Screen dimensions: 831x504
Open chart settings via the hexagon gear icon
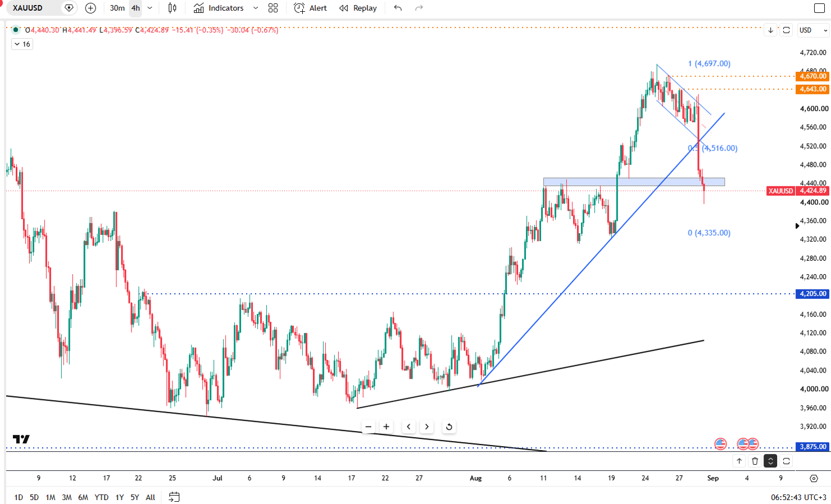coord(814,478)
